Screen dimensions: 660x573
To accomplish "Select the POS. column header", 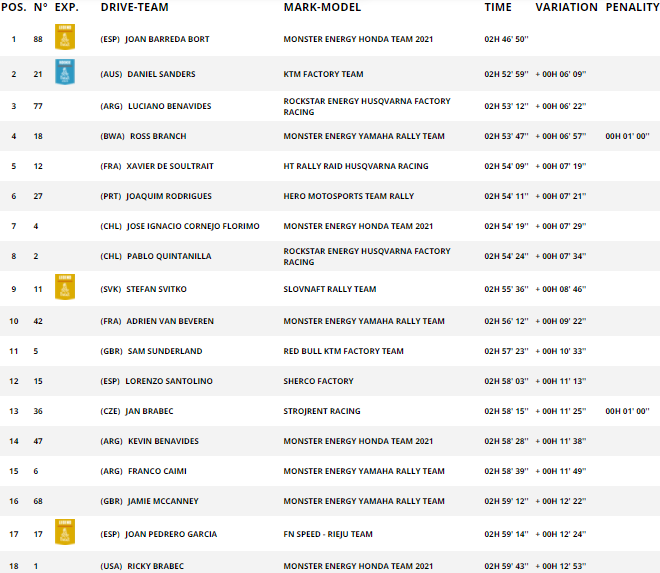I will [14, 8].
